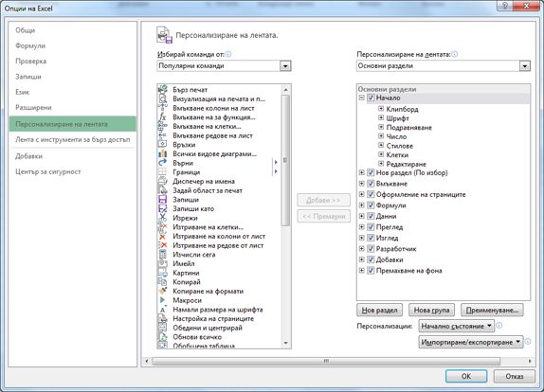Open the Проверка category
This screenshot has height=392, width=544.
pyautogui.click(x=31, y=62)
